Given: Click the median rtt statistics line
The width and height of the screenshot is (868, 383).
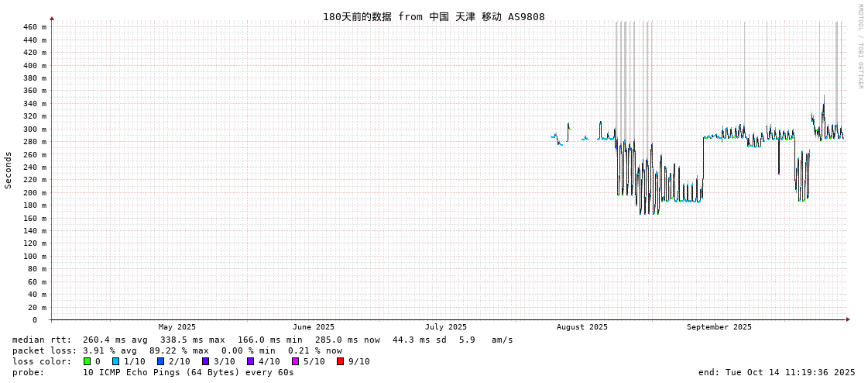Looking at the screenshot, I should pyautogui.click(x=262, y=340).
